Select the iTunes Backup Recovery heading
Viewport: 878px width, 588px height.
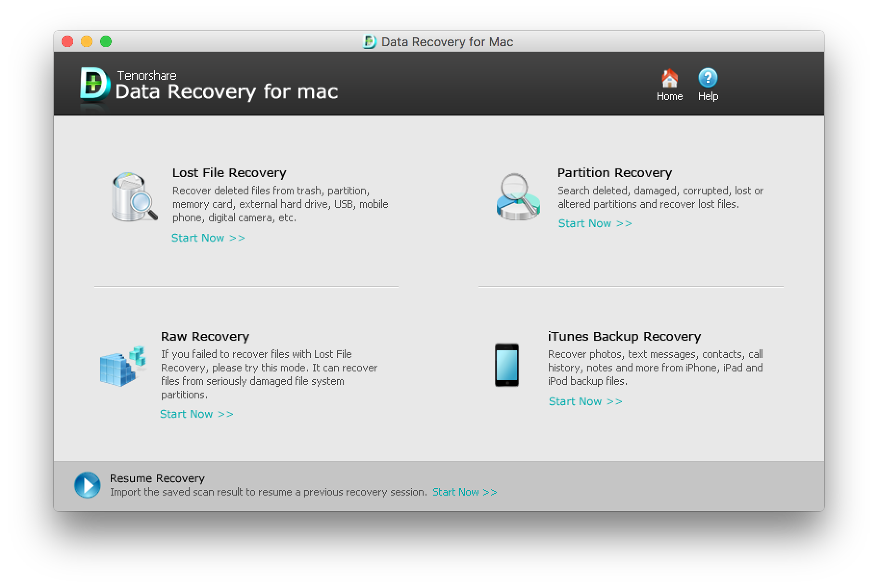pos(624,336)
